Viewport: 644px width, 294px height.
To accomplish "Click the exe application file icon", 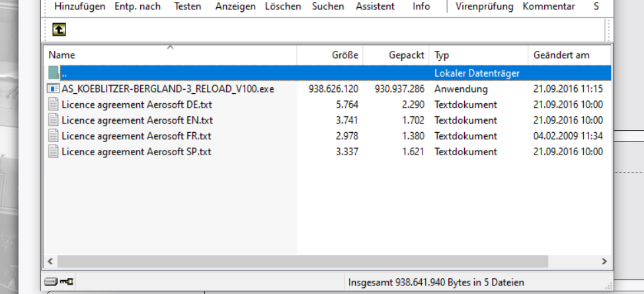I will point(54,89).
